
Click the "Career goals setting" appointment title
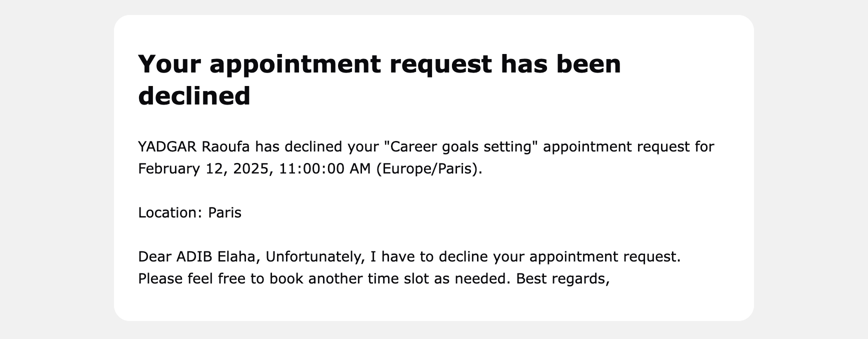(459, 147)
